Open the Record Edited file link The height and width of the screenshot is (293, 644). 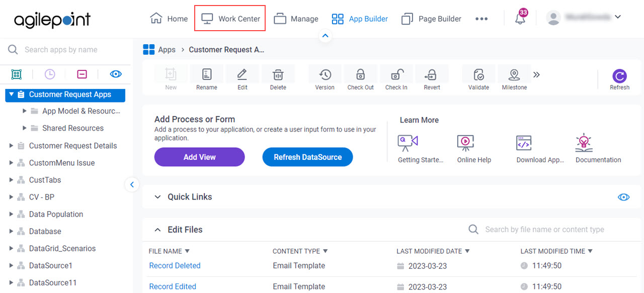[173, 286]
